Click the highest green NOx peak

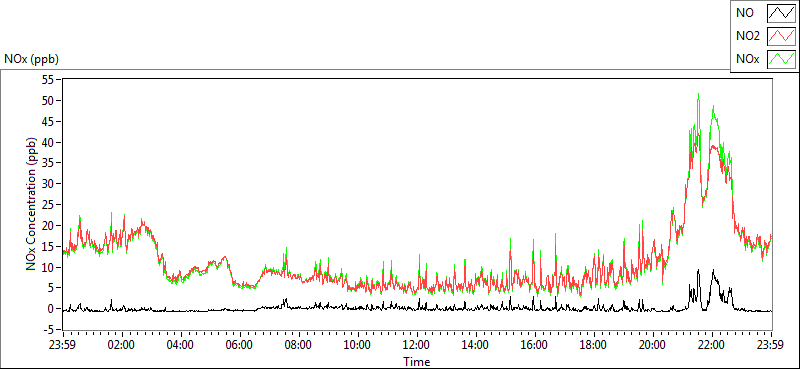(x=698, y=94)
